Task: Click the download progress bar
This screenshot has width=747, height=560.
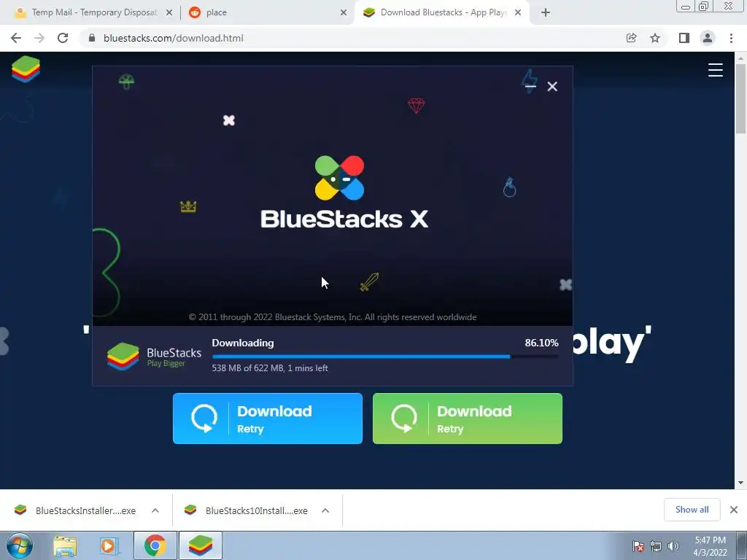Action: coord(385,356)
